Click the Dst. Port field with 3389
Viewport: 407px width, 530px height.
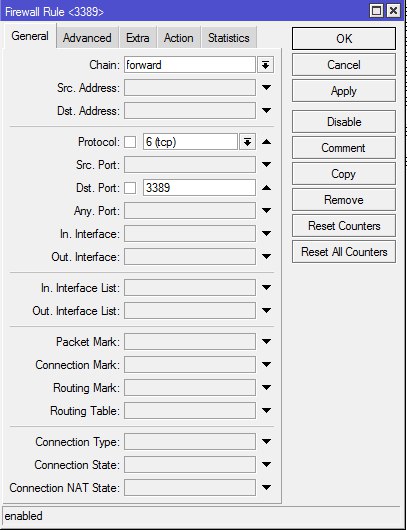coord(199,188)
